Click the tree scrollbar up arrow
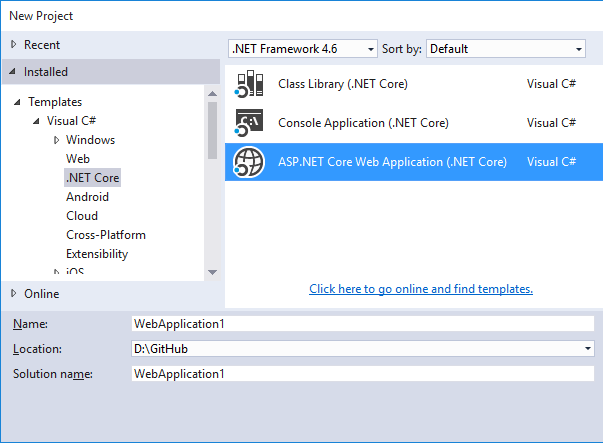 click(212, 93)
